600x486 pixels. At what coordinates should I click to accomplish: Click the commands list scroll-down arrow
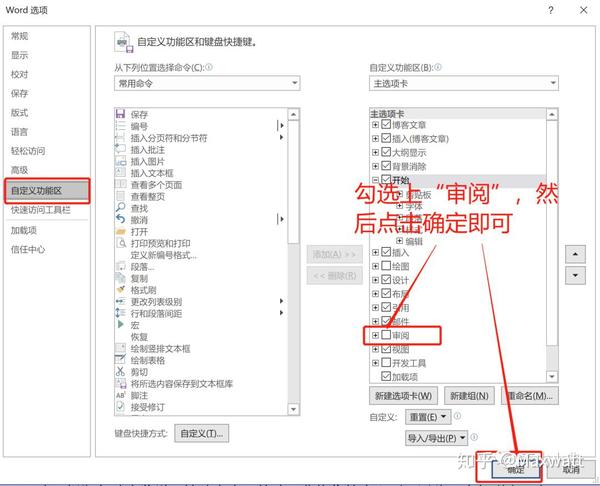[293, 409]
